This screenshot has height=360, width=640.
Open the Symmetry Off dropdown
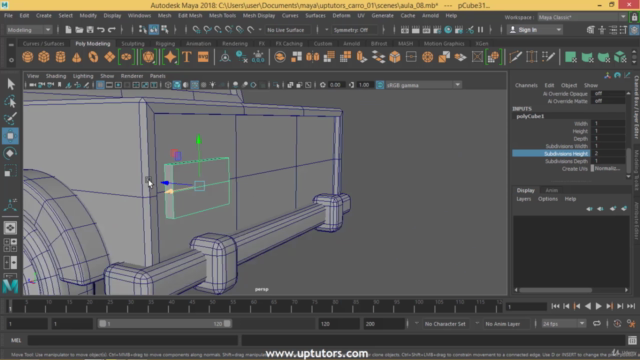(x=354, y=30)
